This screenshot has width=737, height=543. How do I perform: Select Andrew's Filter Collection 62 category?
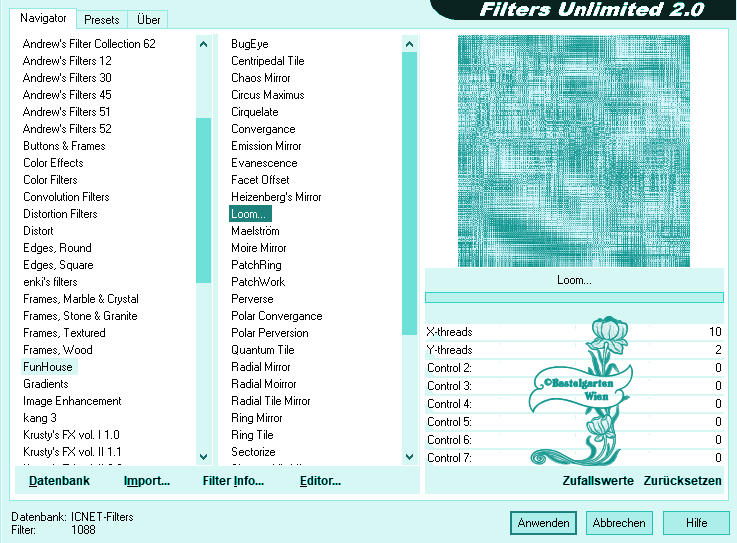89,44
